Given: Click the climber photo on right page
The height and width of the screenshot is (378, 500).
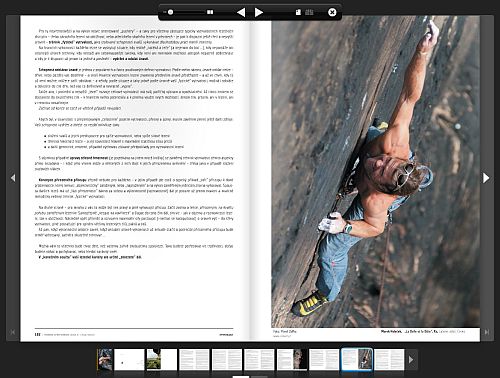Looking at the screenshot, I should (x=376, y=171).
